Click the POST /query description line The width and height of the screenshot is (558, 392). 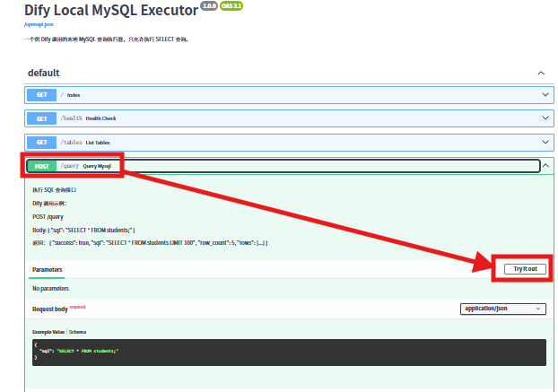coord(48,217)
